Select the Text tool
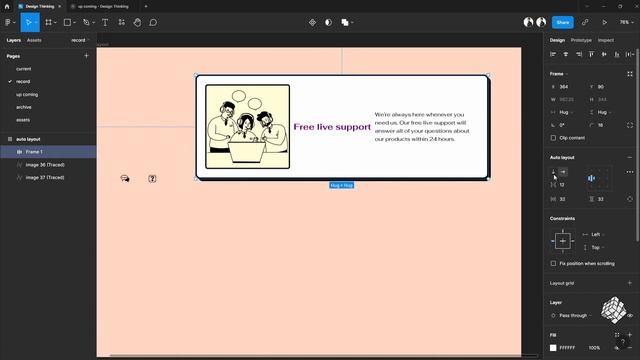The image size is (640, 360). (105, 22)
